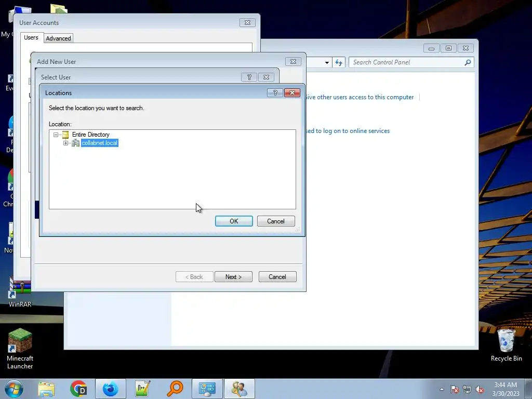Image resolution: width=532 pixels, height=399 pixels.
Task: Click Show Desktop strip at taskbar end
Action: click(x=528, y=389)
